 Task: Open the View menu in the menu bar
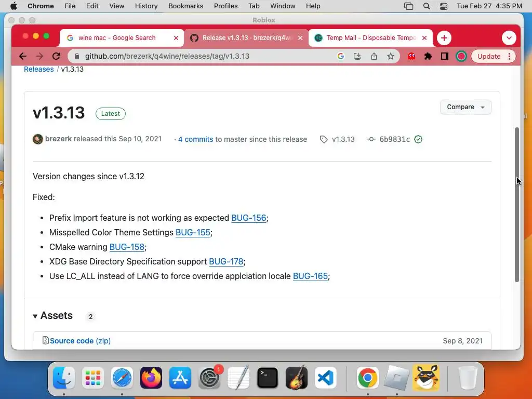point(117,6)
